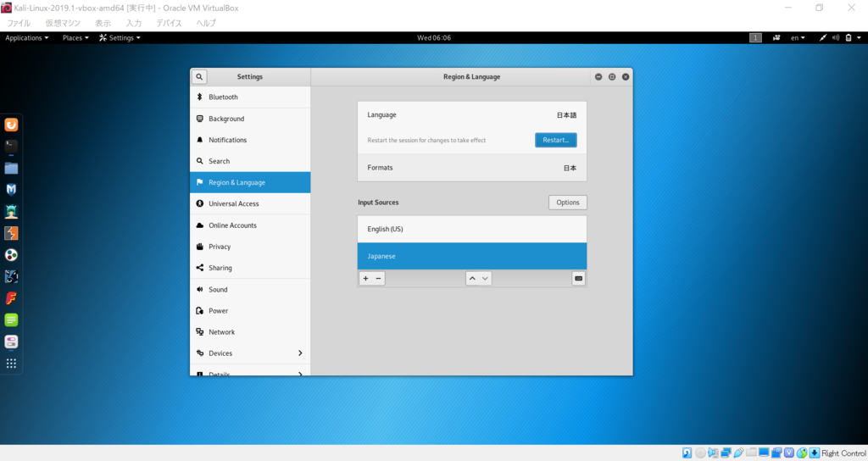Image resolution: width=868 pixels, height=461 pixels.
Task: Open Tweaks toggle icon in dock
Action: tap(11, 342)
